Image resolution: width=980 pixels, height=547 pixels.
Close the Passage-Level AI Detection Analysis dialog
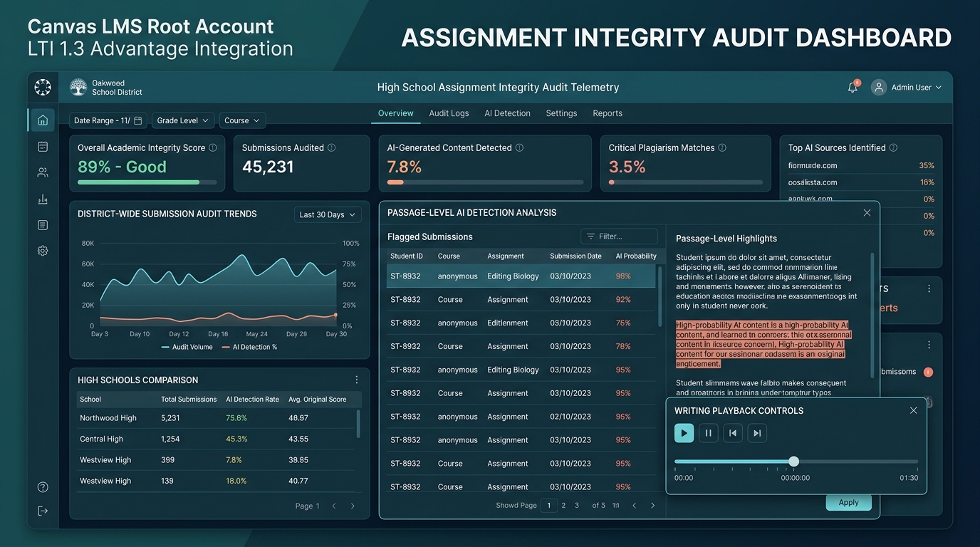(x=867, y=213)
